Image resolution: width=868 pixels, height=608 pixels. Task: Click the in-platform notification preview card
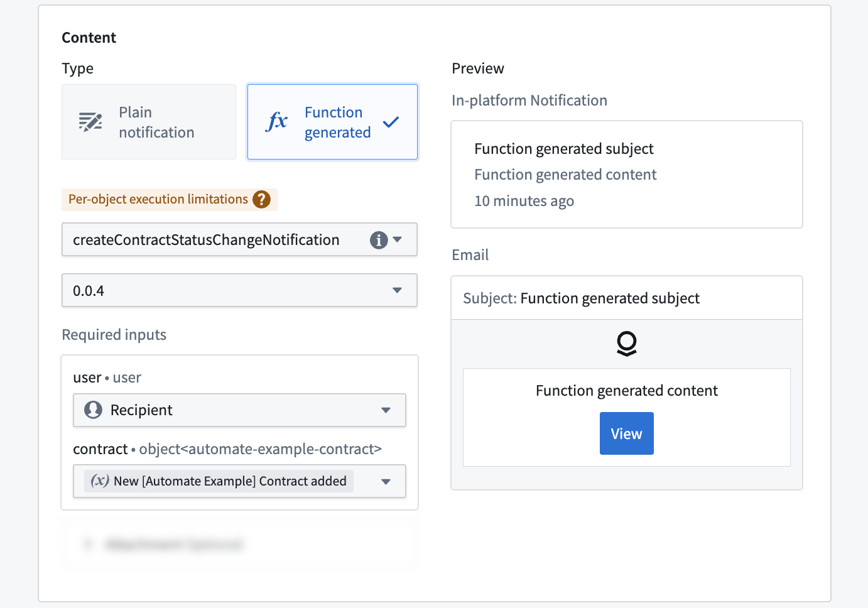point(627,175)
